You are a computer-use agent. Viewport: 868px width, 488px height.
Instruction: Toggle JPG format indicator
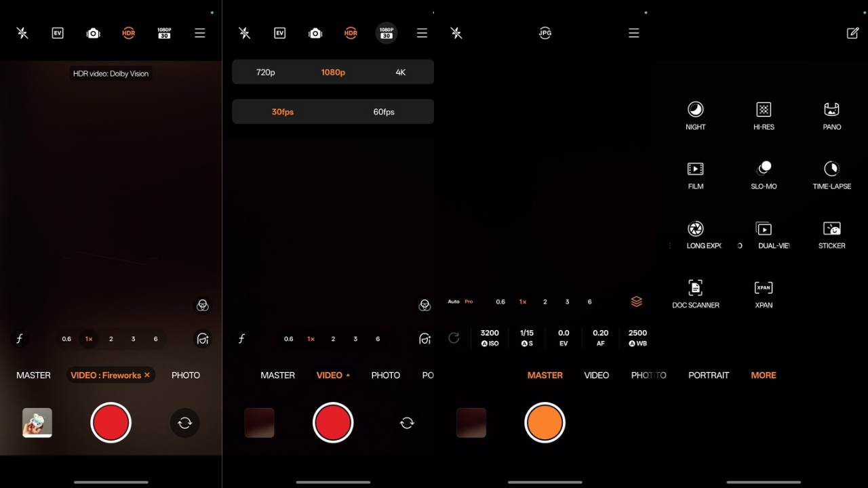point(545,33)
